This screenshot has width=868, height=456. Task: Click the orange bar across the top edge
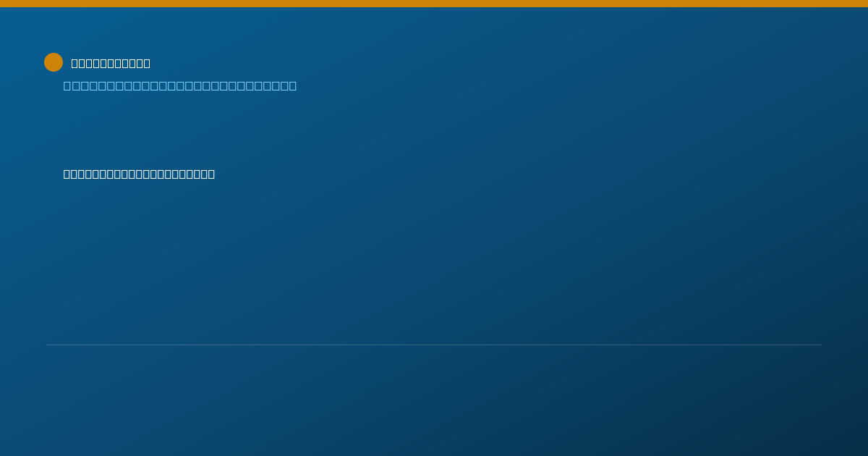pyautogui.click(x=434, y=4)
